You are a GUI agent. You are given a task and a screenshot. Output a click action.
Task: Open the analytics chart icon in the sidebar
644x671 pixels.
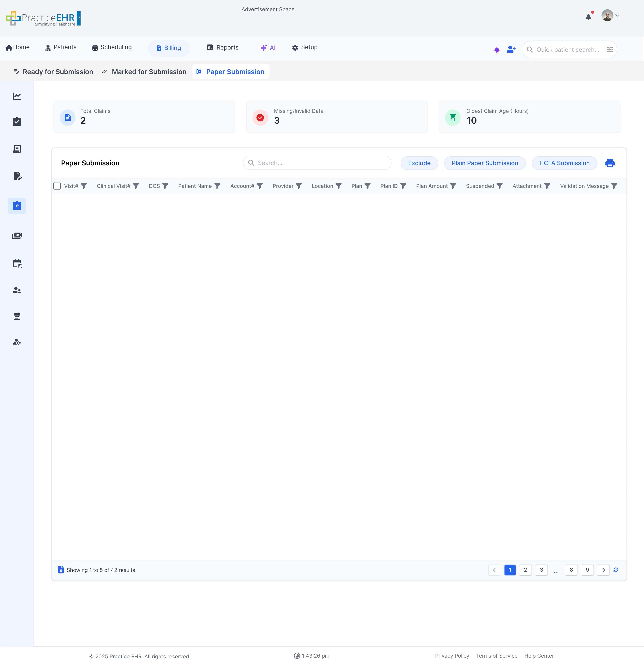click(x=17, y=96)
